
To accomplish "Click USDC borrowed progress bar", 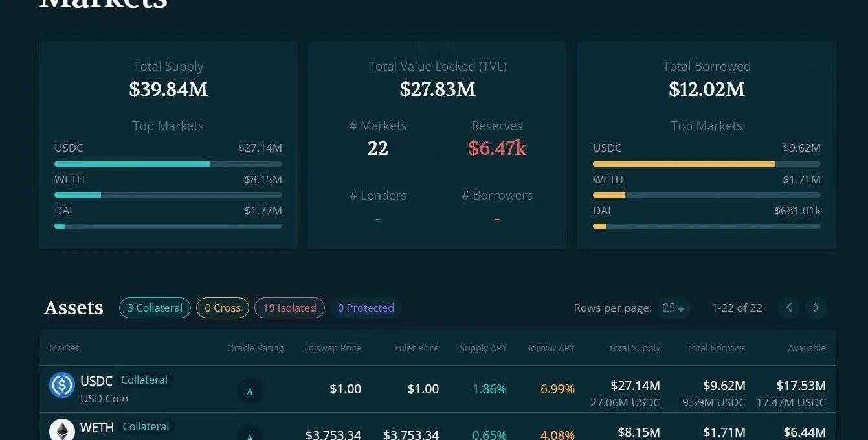I will click(x=706, y=164).
